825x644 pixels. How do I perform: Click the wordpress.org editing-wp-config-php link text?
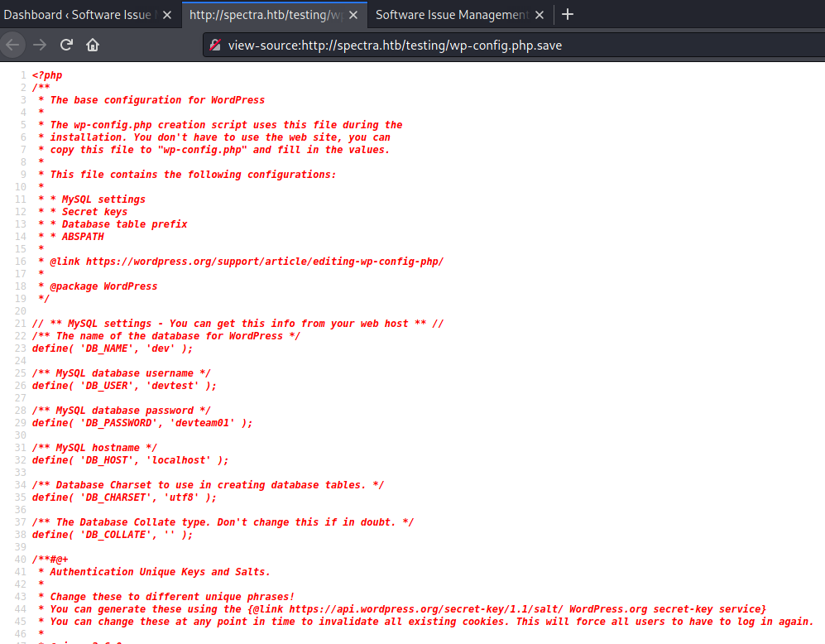(x=265, y=262)
